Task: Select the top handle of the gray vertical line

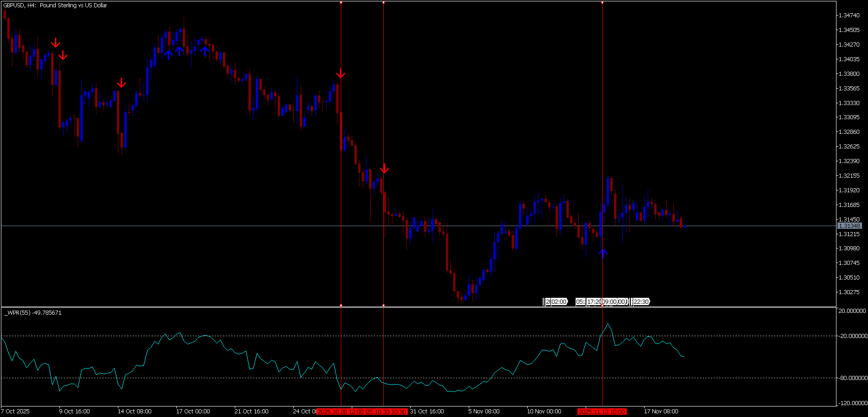Action: [x=383, y=2]
